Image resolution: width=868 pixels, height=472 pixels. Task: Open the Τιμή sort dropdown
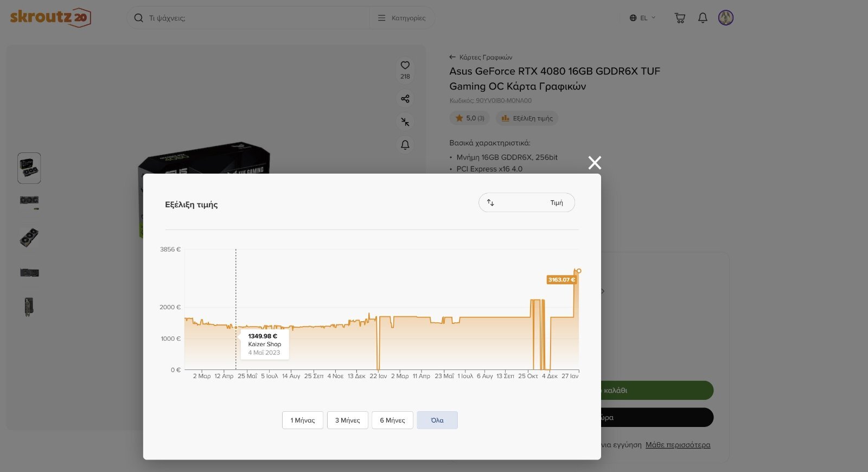pyautogui.click(x=526, y=202)
